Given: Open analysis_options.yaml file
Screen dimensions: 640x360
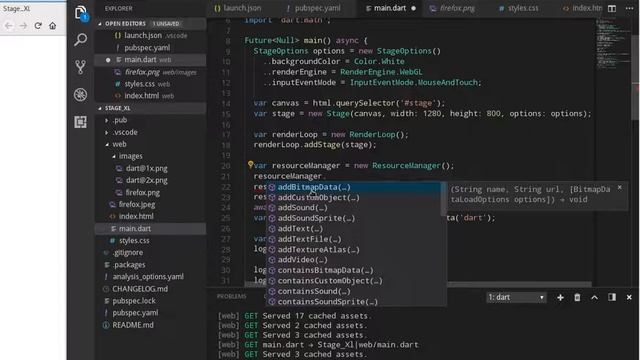Looking at the screenshot, I should point(148,277).
